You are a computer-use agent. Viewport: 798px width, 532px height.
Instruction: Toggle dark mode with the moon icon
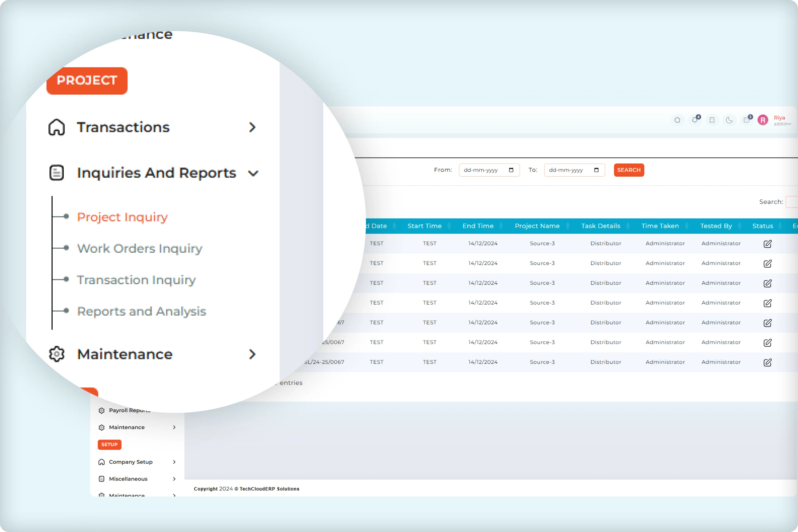click(x=729, y=120)
